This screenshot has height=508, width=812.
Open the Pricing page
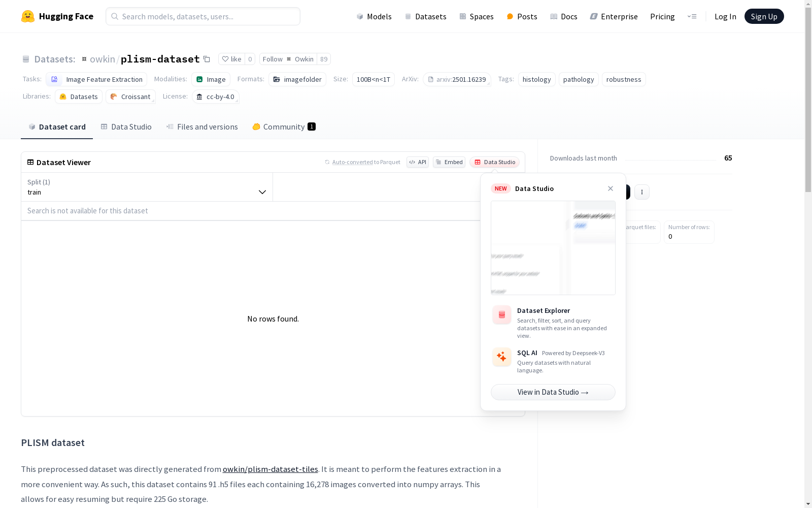[x=662, y=16]
